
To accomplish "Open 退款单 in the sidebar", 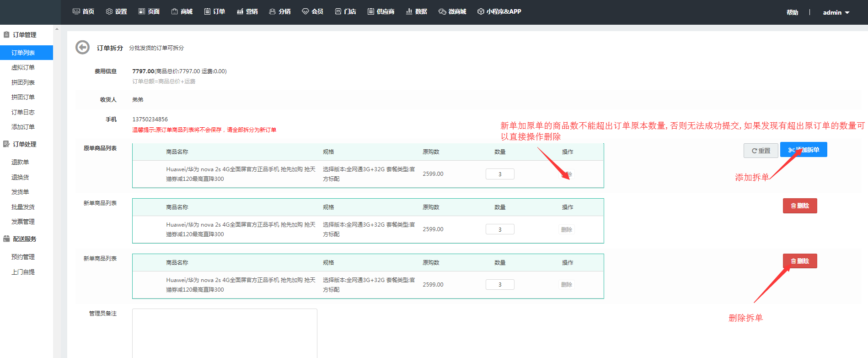I will click(20, 162).
